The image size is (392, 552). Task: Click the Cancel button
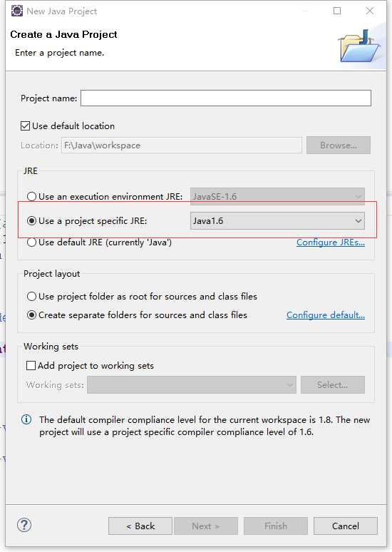tap(345, 526)
